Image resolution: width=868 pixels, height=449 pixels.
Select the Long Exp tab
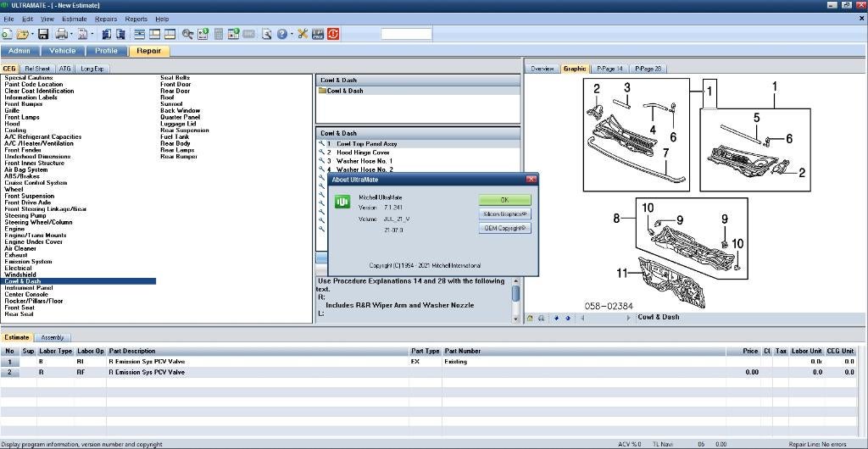click(92, 69)
